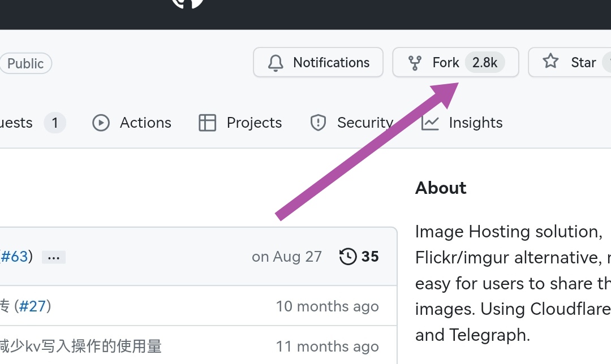Image resolution: width=611 pixels, height=364 pixels.
Task: Click the About section heading
Action: 441,188
